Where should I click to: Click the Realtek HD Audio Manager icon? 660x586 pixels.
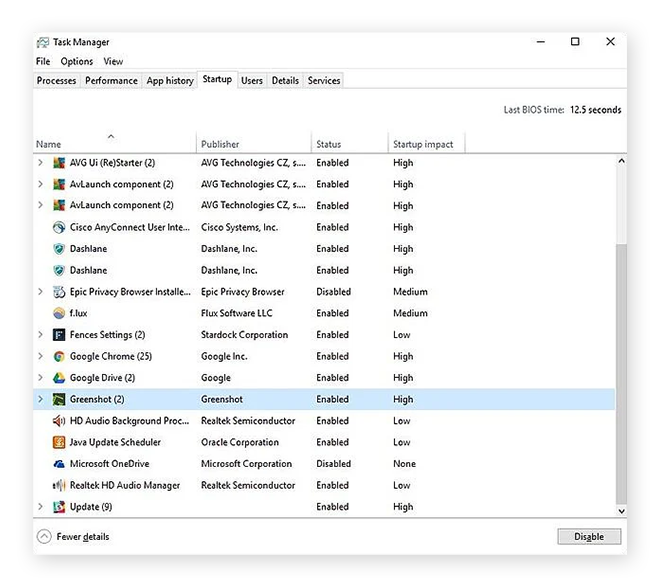(59, 485)
